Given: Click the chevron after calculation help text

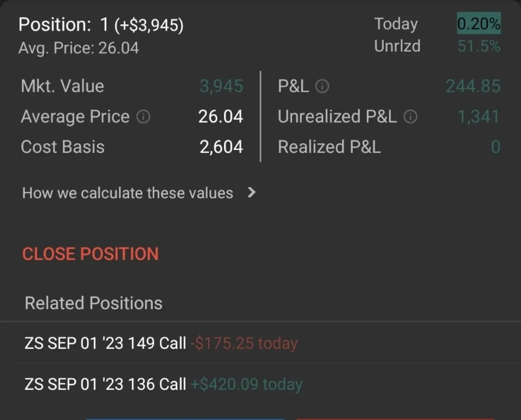Looking at the screenshot, I should 251,193.
